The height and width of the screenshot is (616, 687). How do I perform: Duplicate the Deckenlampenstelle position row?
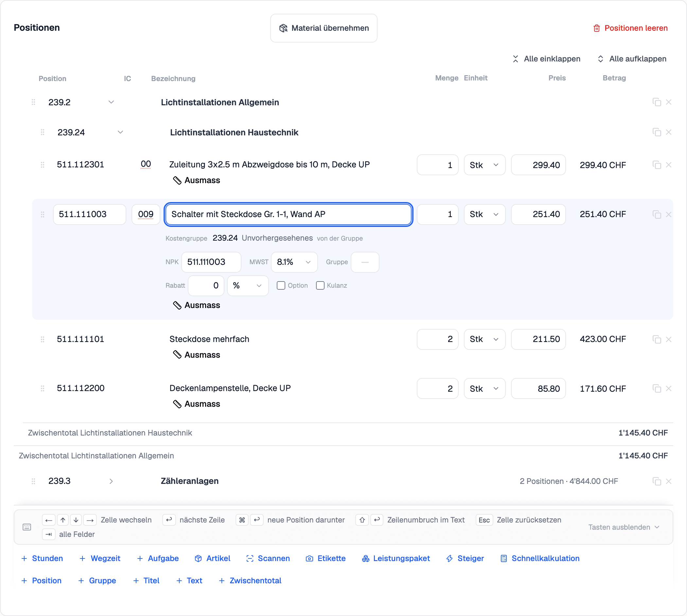[657, 388]
